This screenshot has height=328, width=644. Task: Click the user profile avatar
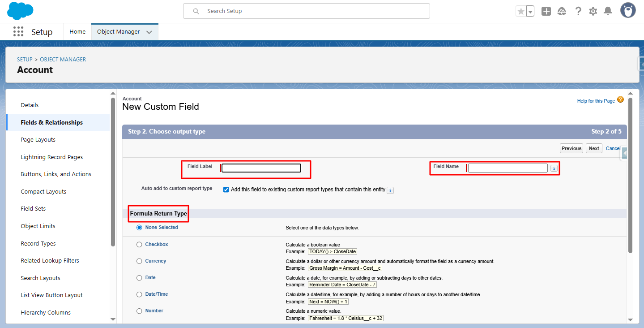coord(628,11)
